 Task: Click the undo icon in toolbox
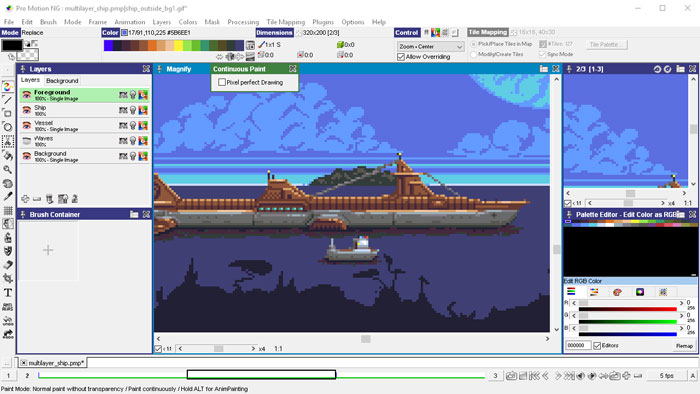8,320
